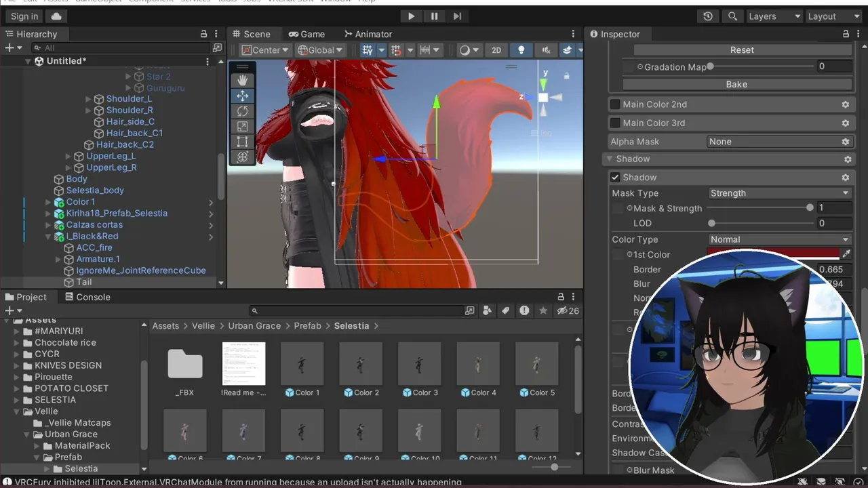Image resolution: width=868 pixels, height=488 pixels.
Task: Collapse the I_Black&Red object
Action: [x=48, y=237]
